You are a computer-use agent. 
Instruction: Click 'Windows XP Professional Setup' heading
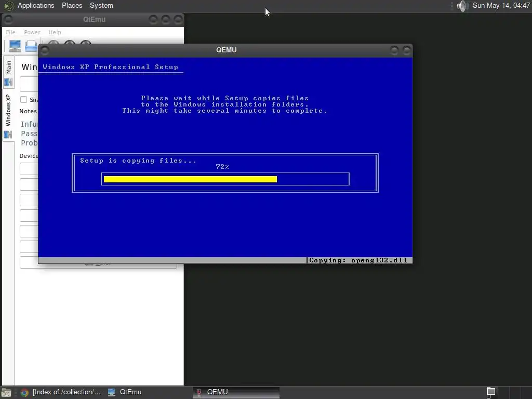pyautogui.click(x=110, y=67)
